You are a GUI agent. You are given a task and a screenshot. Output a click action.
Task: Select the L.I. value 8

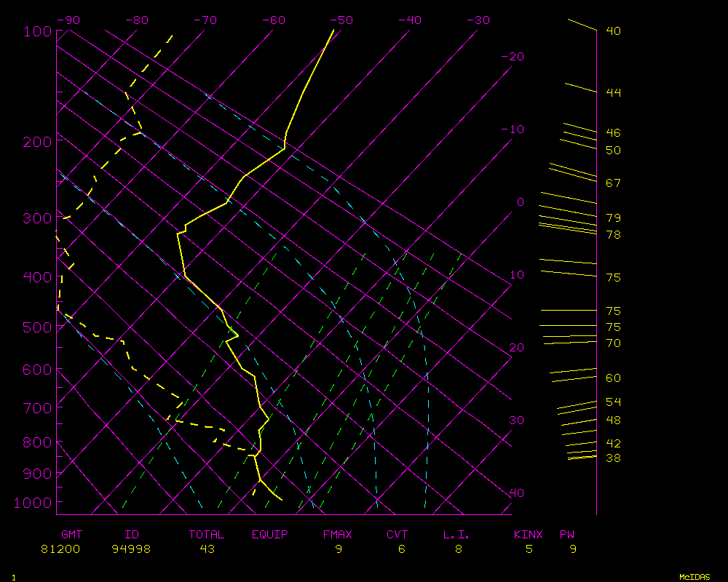[x=459, y=549]
